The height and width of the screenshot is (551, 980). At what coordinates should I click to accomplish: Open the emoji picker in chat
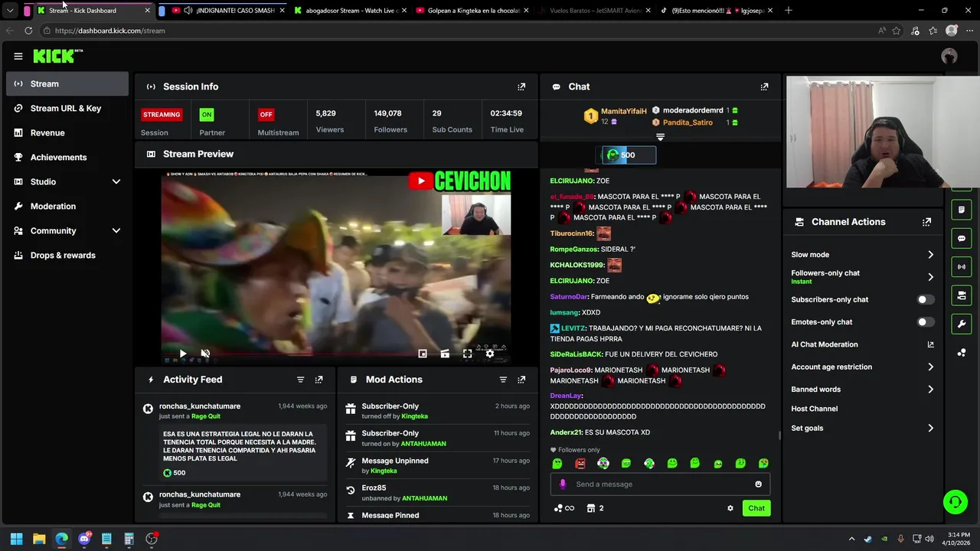pos(758,484)
